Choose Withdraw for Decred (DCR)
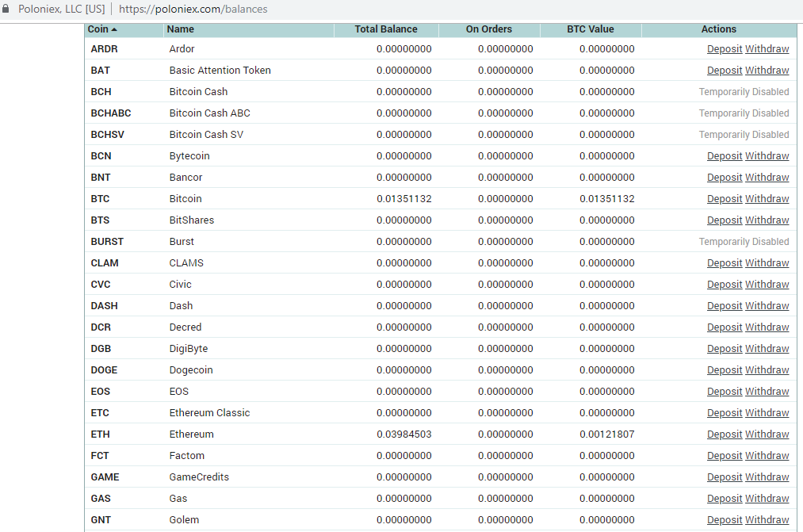803x532 pixels. coord(767,327)
